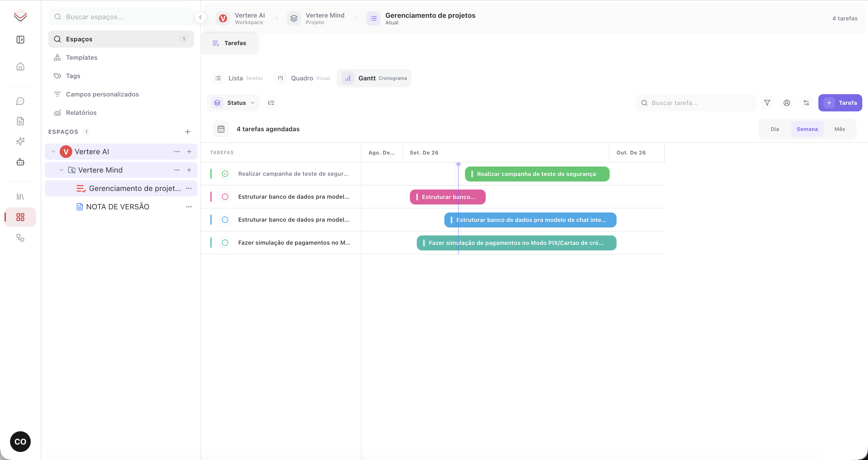
Task: Focus the Buscar espaços search field
Action: point(121,17)
